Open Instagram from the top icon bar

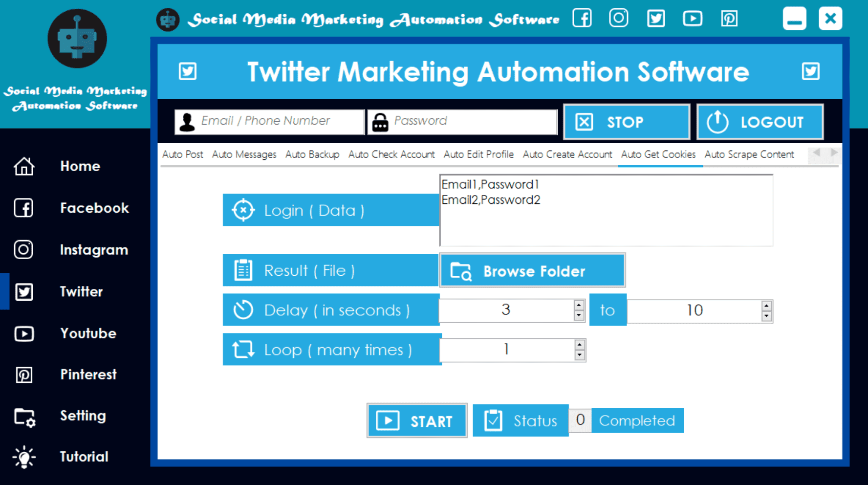[619, 19]
